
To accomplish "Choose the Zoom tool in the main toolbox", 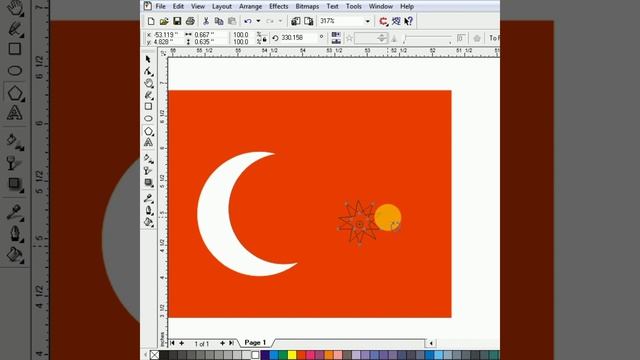I will (148, 83).
